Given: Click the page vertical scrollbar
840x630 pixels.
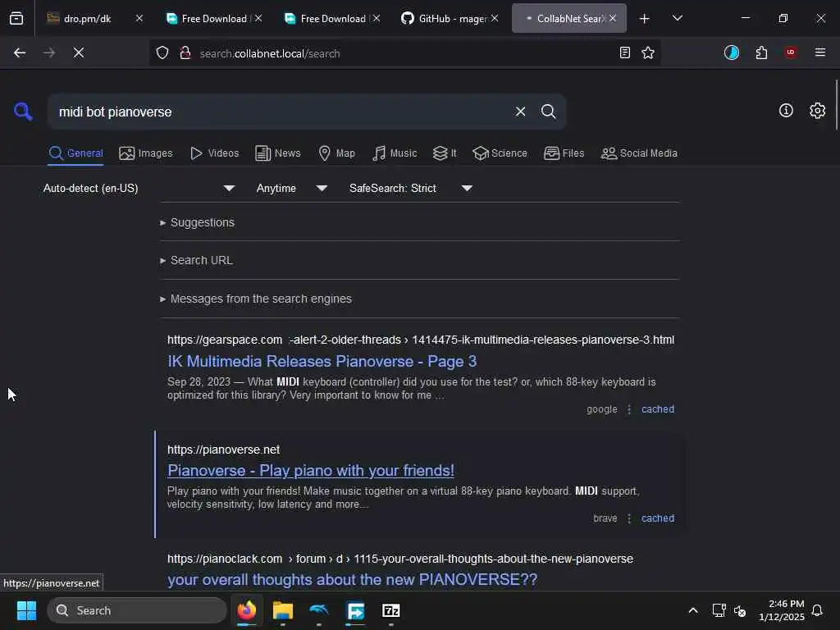Looking at the screenshot, I should 836,104.
